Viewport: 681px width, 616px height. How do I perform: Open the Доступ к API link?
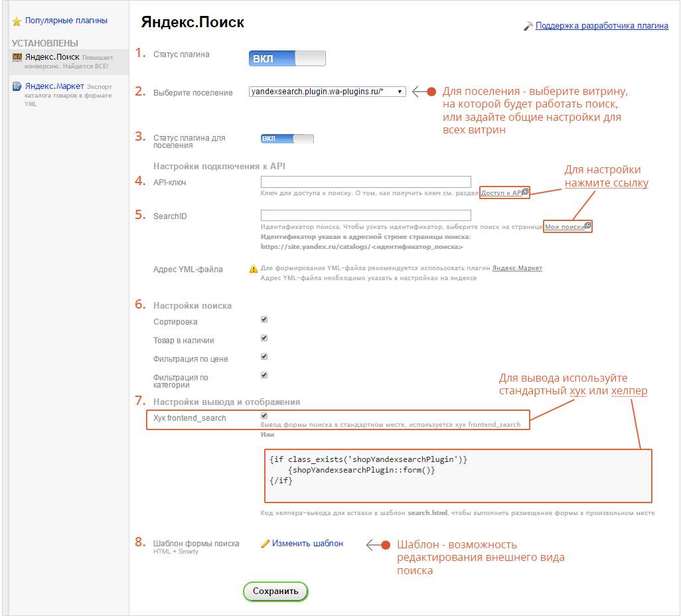tap(502, 193)
